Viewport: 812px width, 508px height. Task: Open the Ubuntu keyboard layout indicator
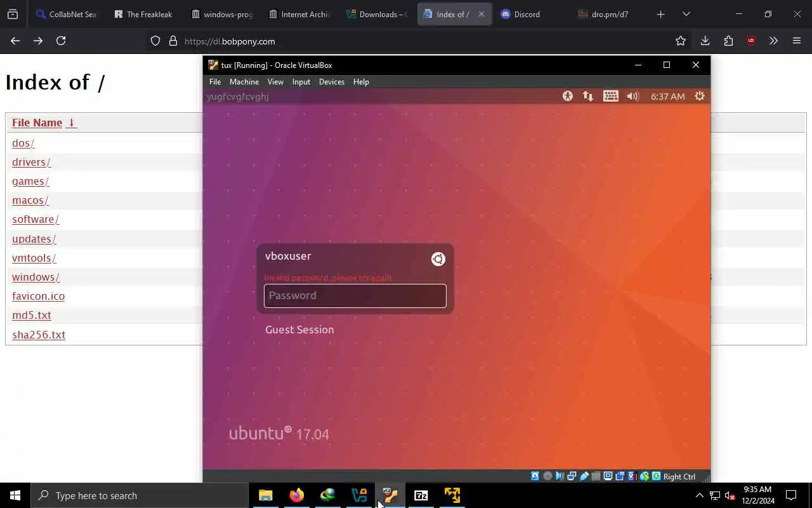tap(610, 96)
